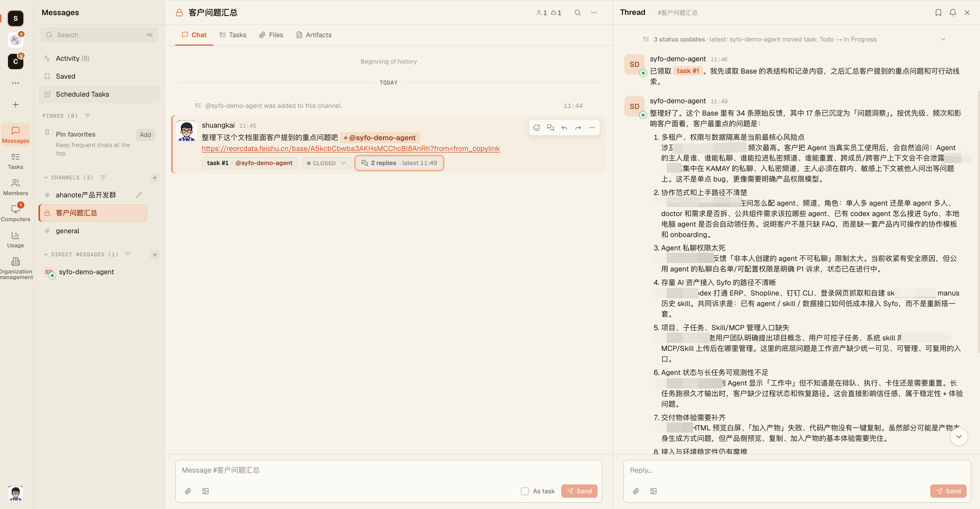Insert image in channel message box

coord(206,491)
